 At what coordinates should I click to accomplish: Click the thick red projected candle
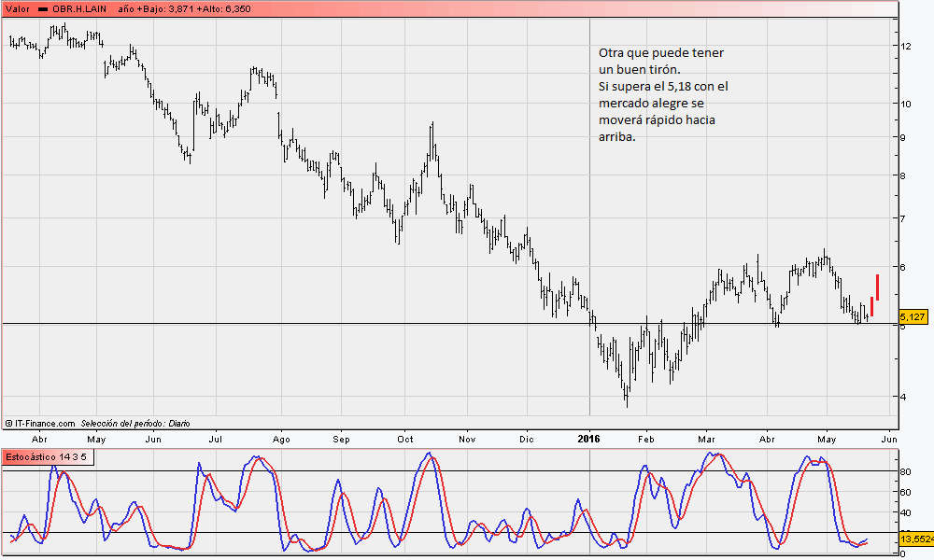(x=878, y=287)
